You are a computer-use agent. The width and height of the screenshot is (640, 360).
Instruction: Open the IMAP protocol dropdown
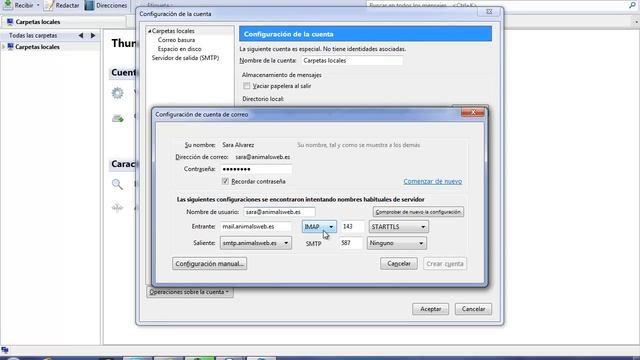pyautogui.click(x=319, y=227)
